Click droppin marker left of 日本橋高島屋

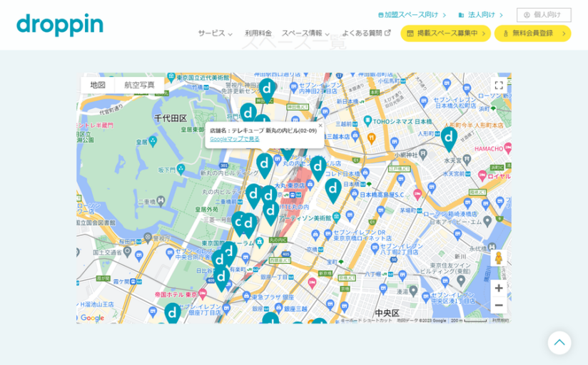click(333, 190)
